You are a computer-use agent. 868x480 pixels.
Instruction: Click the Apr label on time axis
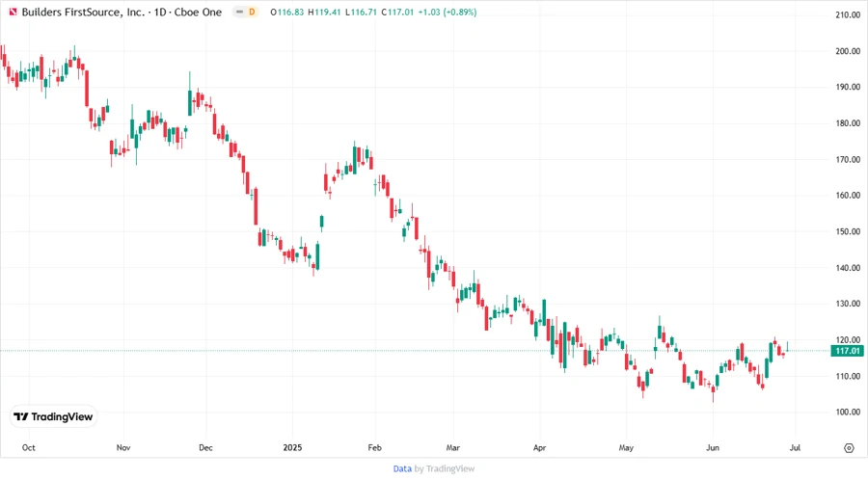tap(540, 447)
